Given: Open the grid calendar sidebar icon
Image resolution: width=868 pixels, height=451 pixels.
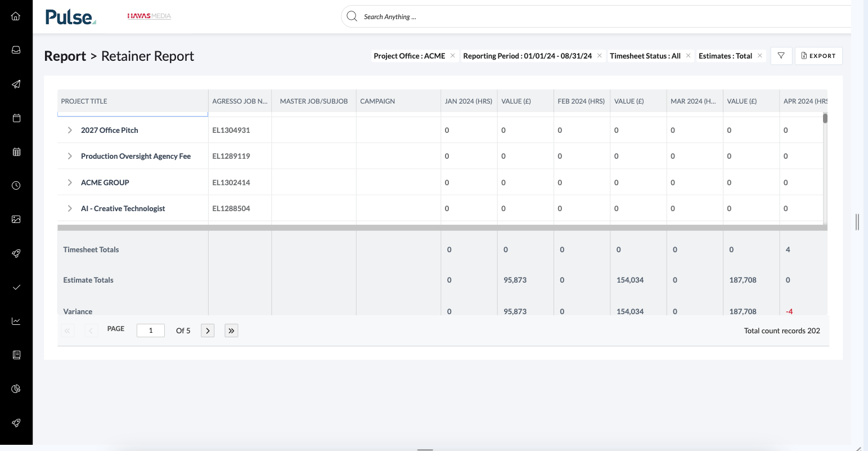Looking at the screenshot, I should (x=16, y=151).
